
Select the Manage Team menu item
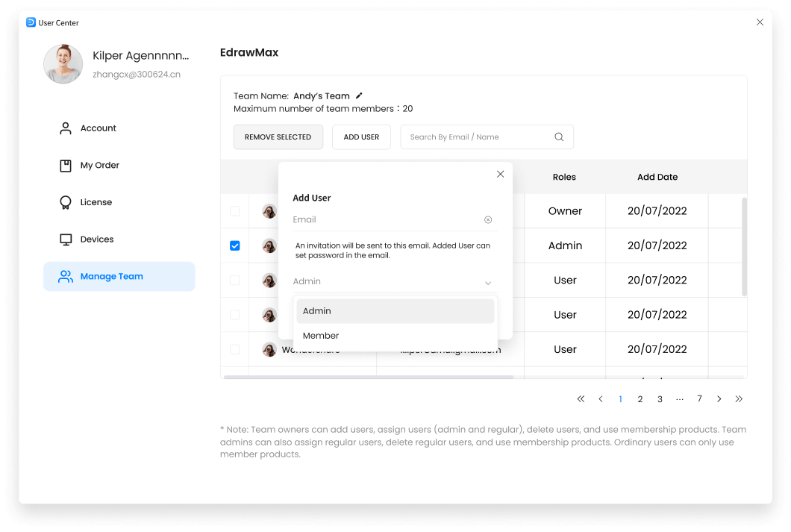[119, 276]
